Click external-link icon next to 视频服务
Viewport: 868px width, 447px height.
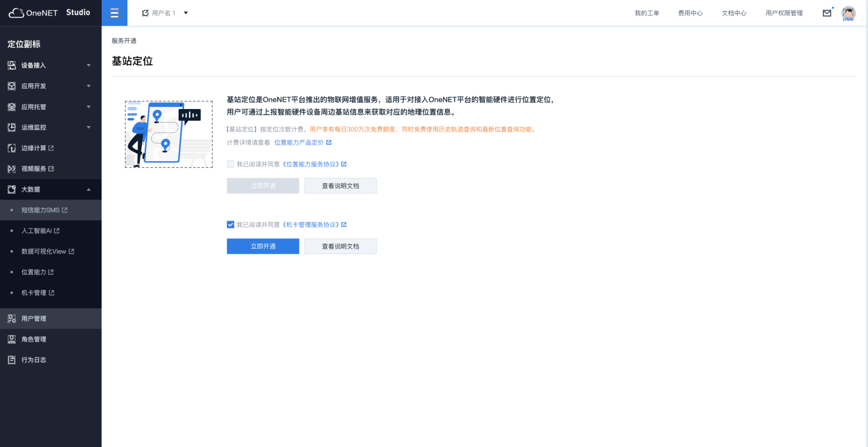[51, 169]
